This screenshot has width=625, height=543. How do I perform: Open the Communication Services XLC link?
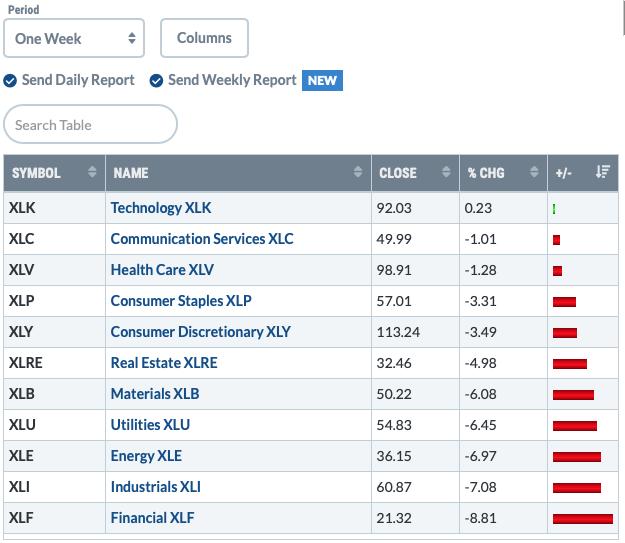[x=202, y=239]
